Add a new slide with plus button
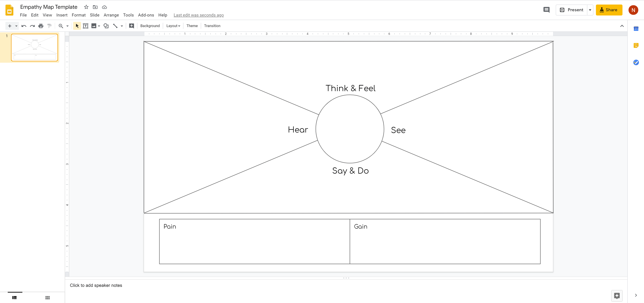Viewport: 644px width, 303px height. coord(10,26)
